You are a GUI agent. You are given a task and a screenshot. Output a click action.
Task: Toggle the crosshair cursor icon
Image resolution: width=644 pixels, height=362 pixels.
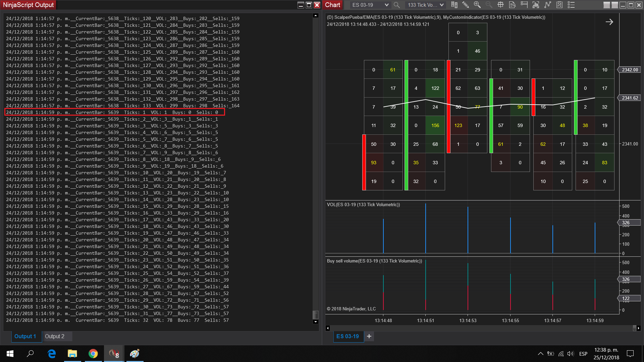tap(500, 5)
